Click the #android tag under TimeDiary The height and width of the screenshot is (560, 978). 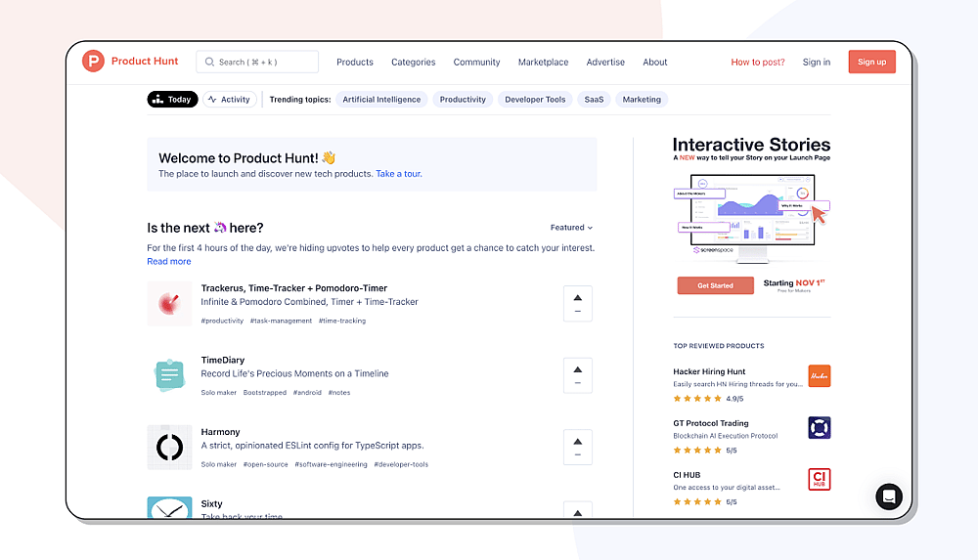[307, 392]
